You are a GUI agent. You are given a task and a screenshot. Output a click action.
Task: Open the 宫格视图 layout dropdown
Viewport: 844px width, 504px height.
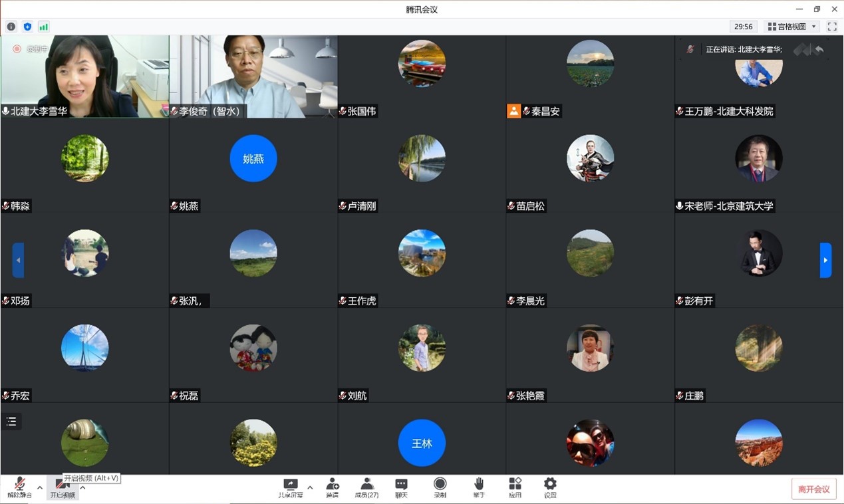click(792, 27)
